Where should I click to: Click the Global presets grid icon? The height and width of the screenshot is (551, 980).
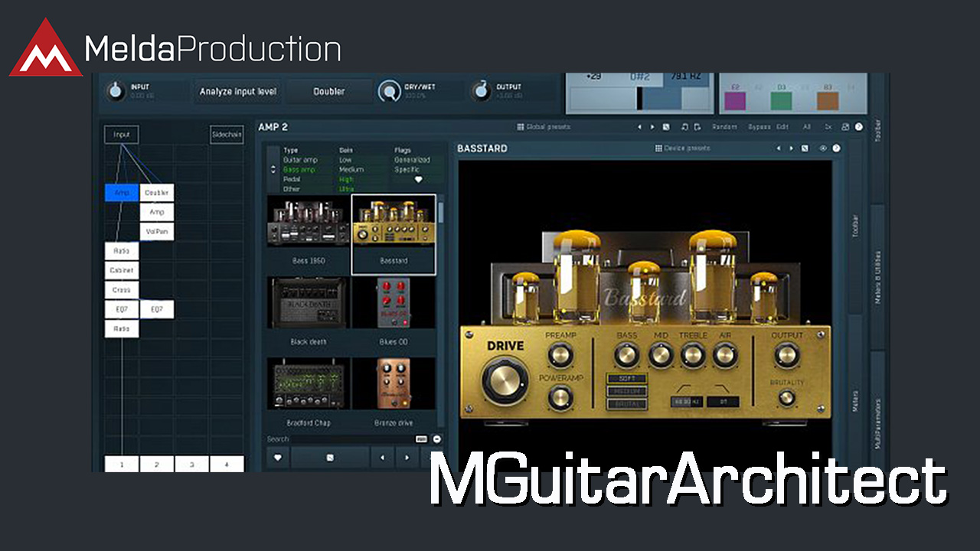point(521,127)
